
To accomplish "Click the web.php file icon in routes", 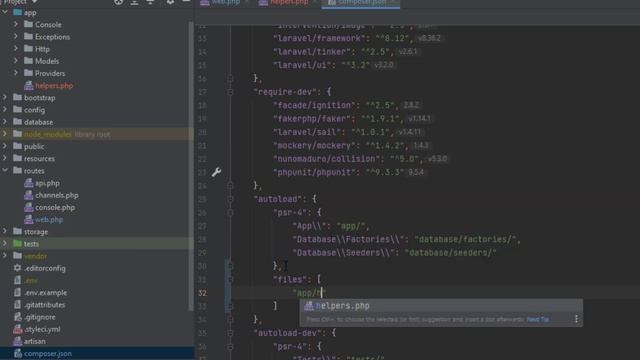I will tap(28, 220).
